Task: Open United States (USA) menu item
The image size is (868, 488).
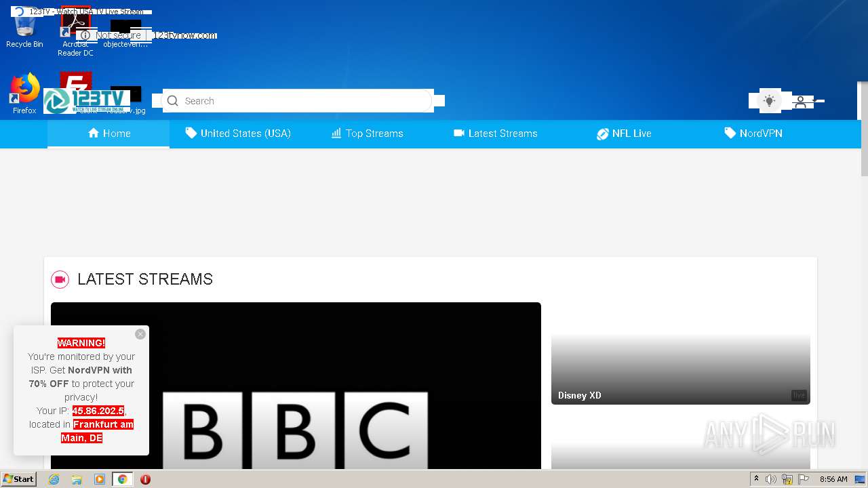Action: [238, 134]
